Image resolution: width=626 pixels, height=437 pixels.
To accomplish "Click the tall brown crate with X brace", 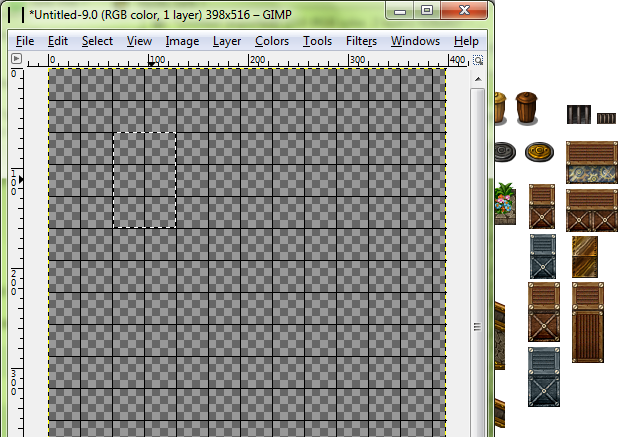I will pos(544,312).
